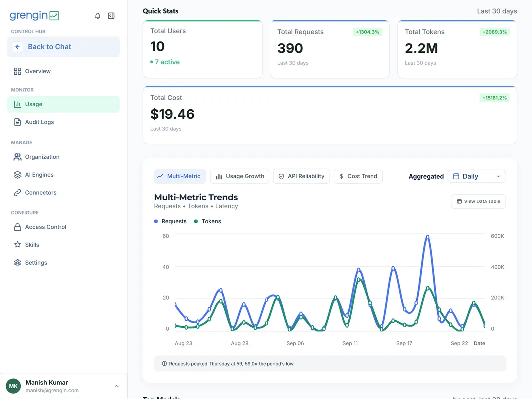Click the shield icon on API Reliability
Screen dimensions: 532x399
tap(281, 176)
